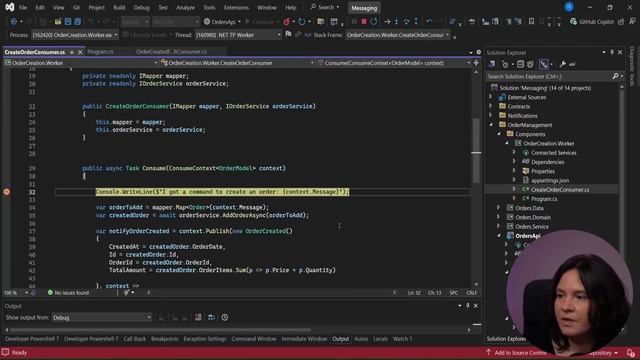Viewport: 640px width, 360px height.
Task: Open GitHub Copilot from the toolbar
Action: 591,22
